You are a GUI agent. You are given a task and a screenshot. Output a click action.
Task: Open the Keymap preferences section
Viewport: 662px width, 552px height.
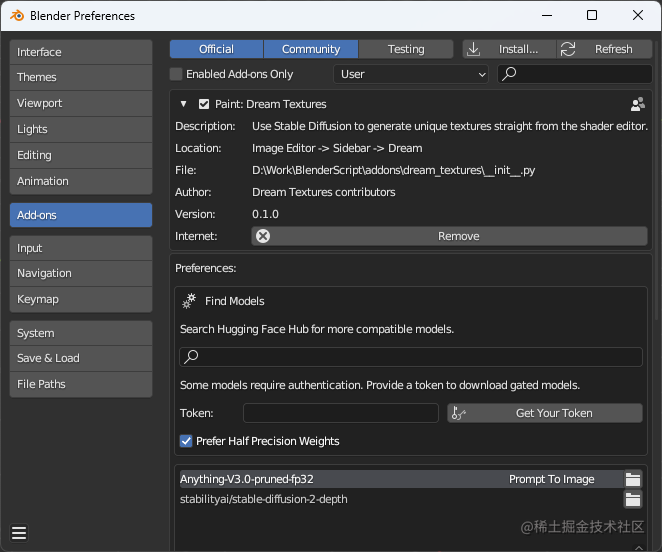81,299
